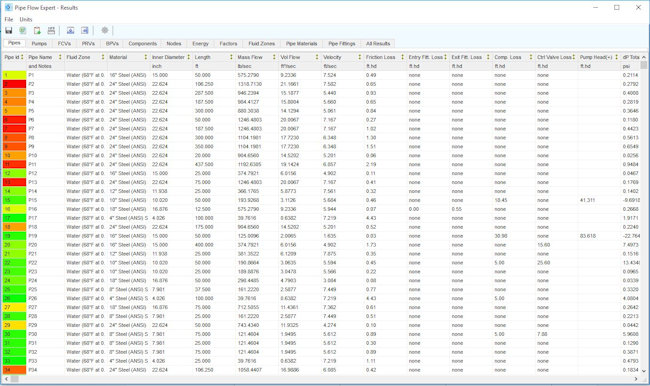Click the sort arrows on Friction Loss column
The width and height of the screenshot is (650, 386).
point(402,57)
